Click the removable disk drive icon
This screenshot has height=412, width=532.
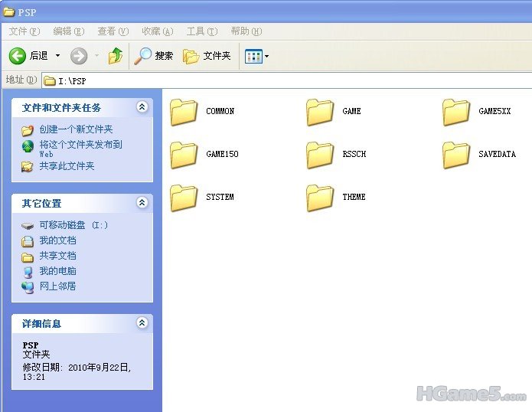[x=28, y=226]
